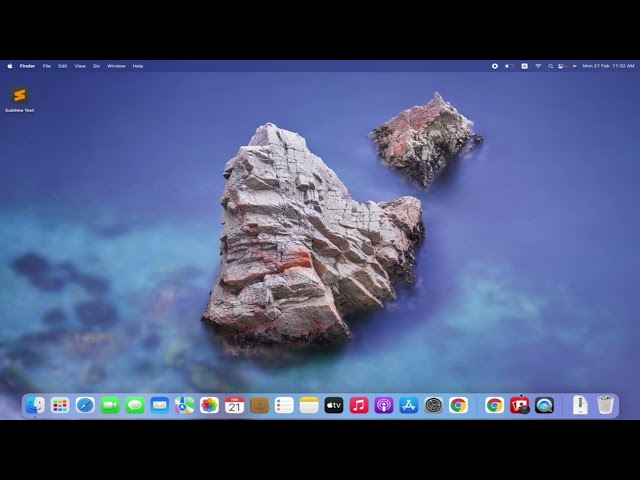Open the Help menu
Viewport: 640px width, 480px height.
click(138, 66)
